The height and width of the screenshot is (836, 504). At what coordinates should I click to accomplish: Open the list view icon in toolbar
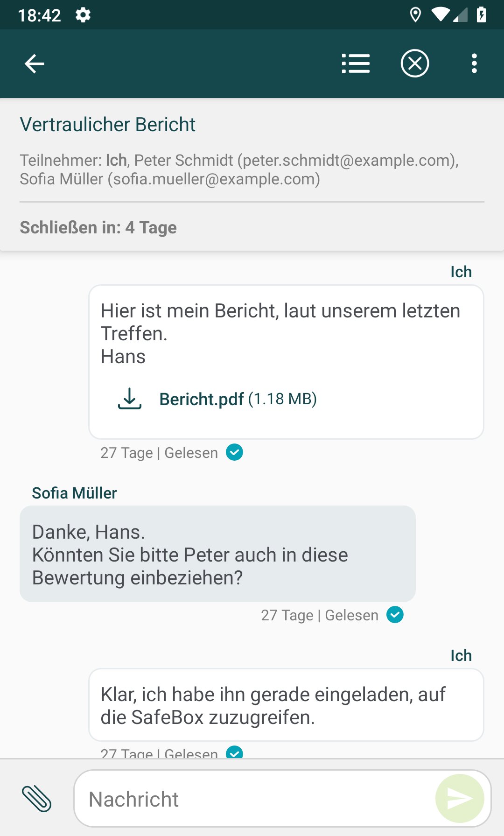click(x=356, y=63)
